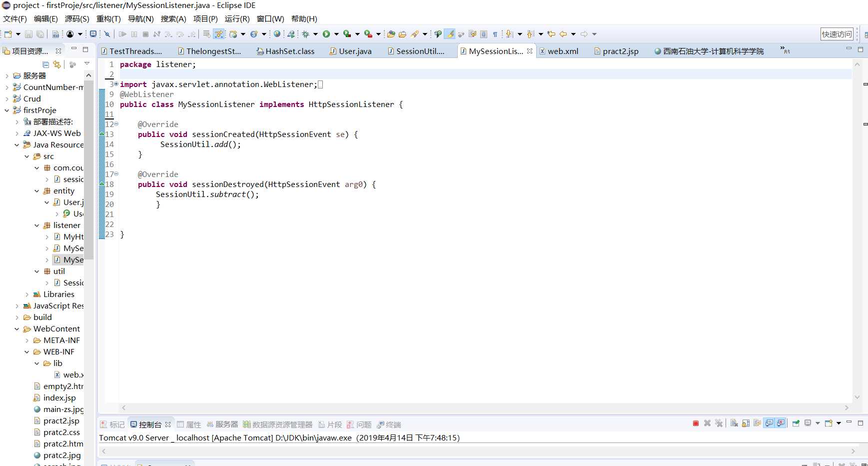This screenshot has height=466, width=868.
Task: Close the MySessionLis... editor tab
Action: 530,51
